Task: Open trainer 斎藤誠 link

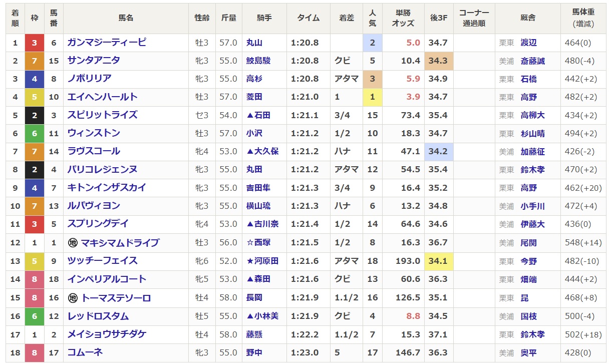Action: 532,61
